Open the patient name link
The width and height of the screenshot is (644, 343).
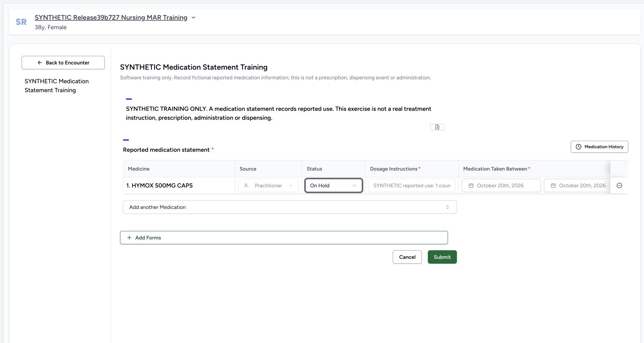coord(111,18)
